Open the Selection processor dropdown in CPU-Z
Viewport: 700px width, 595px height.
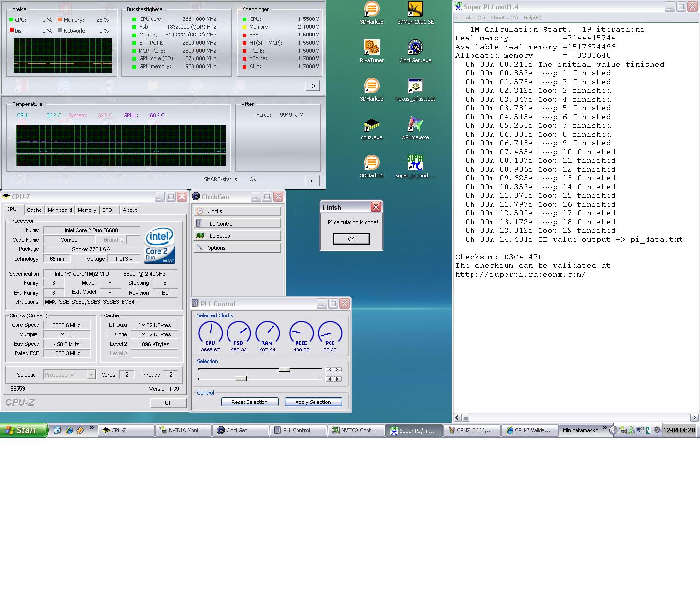click(x=91, y=375)
